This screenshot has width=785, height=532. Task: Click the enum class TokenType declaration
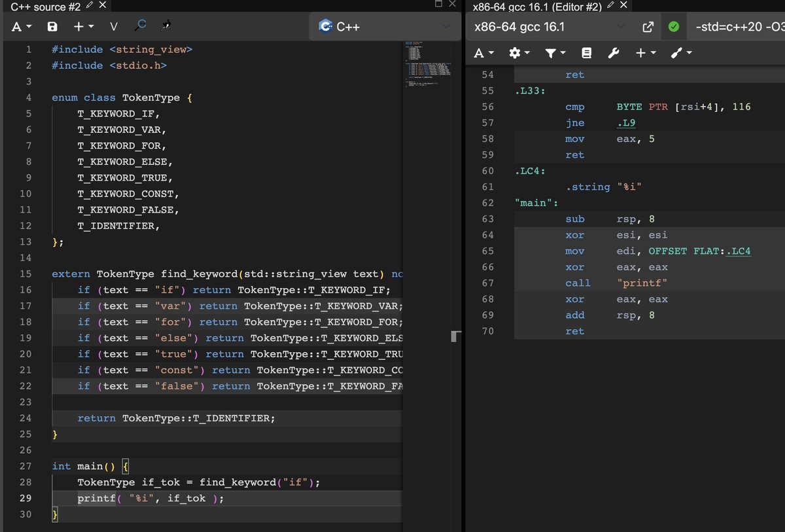pyautogui.click(x=122, y=98)
